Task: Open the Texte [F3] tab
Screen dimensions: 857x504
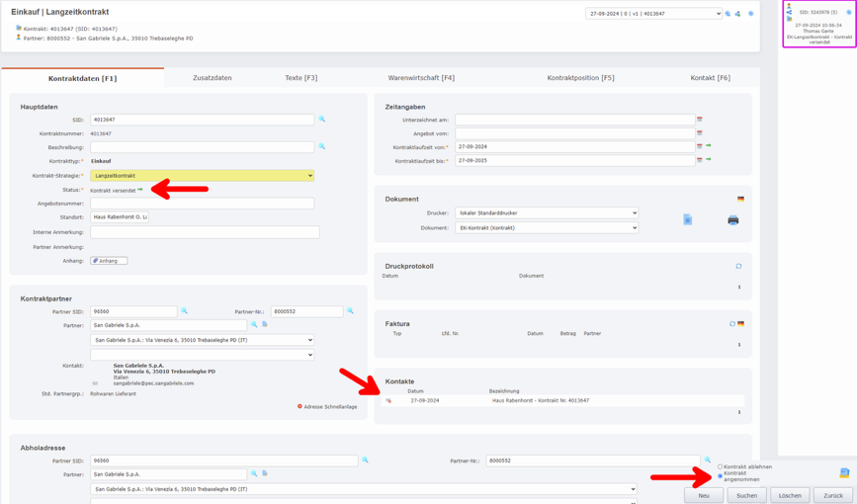Action: pos(300,78)
